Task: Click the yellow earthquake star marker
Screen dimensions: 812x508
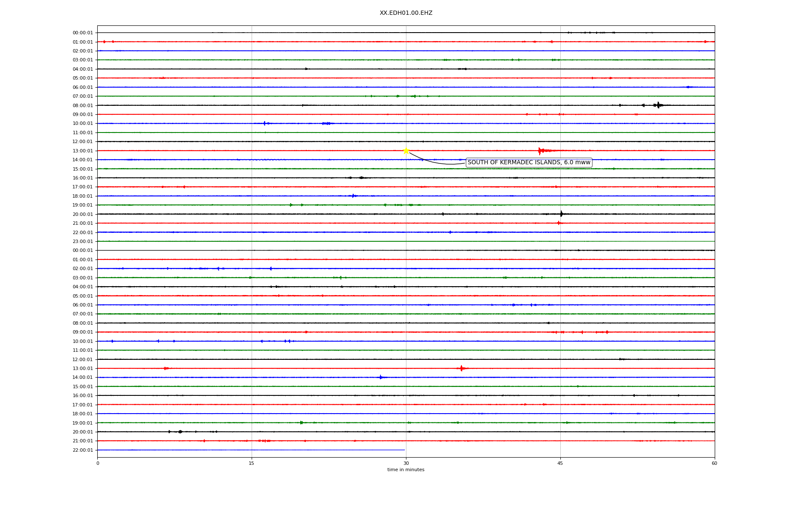Action: 406,151
